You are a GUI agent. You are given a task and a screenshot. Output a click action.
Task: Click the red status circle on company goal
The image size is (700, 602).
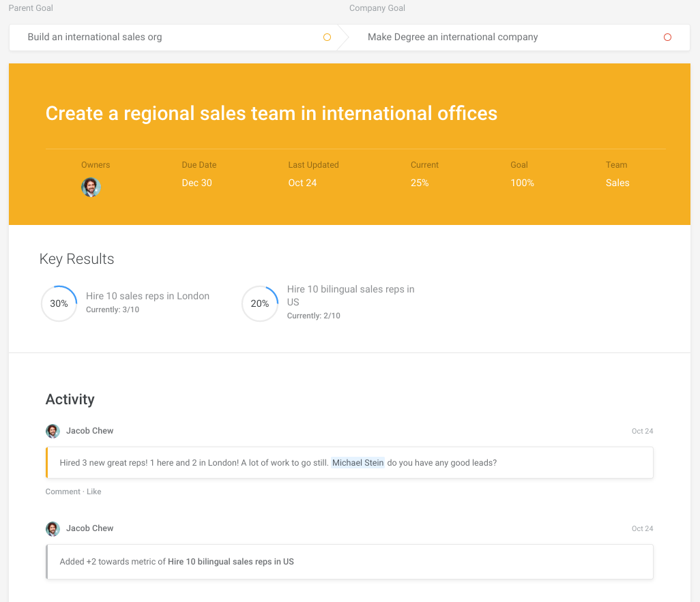[667, 37]
